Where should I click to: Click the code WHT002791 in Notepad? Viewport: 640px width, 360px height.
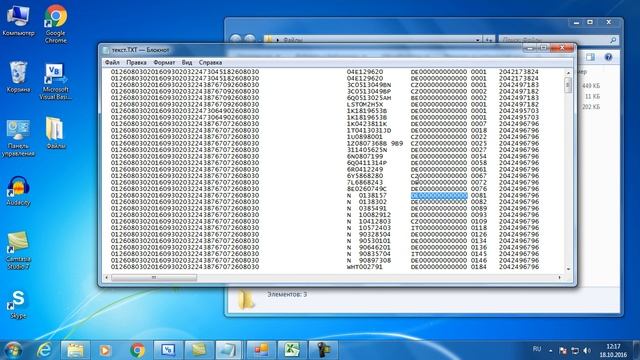click(364, 267)
